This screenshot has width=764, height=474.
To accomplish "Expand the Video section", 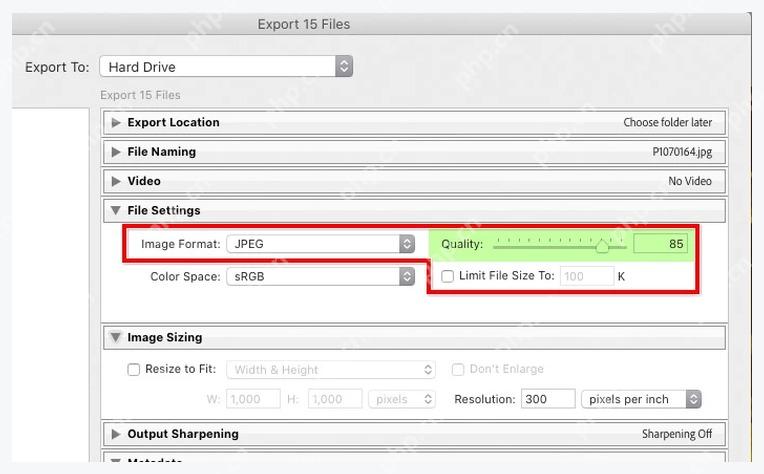I will (116, 181).
